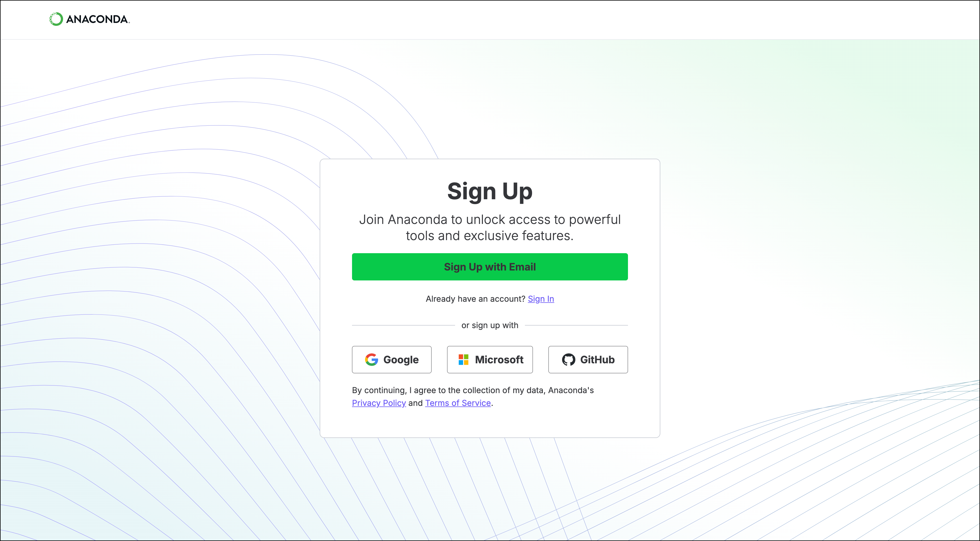
Task: Sign up with the Google button label
Action: pyautogui.click(x=401, y=360)
